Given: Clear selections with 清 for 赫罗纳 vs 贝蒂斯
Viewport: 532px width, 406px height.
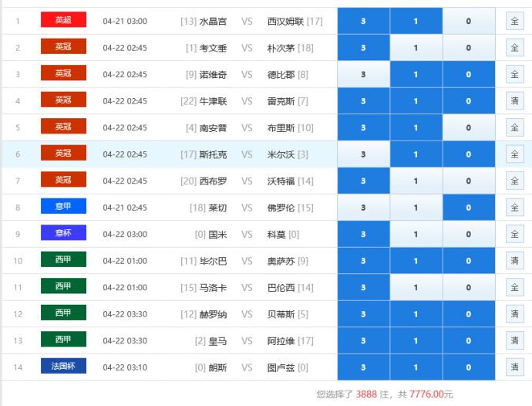Looking at the screenshot, I should tap(514, 314).
